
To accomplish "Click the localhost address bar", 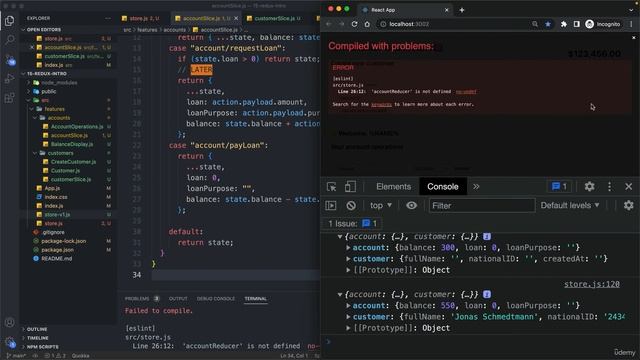I will pos(453,24).
